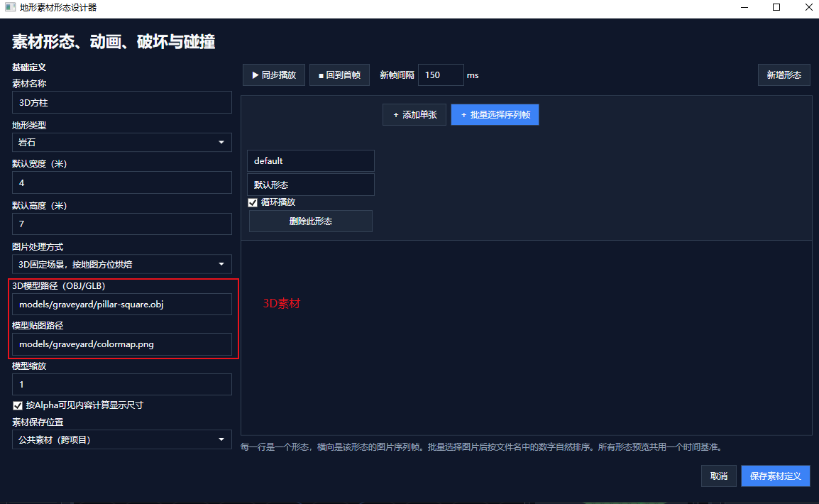Click the 素材保存位置 label
This screenshot has height=504, width=819.
(x=38, y=422)
